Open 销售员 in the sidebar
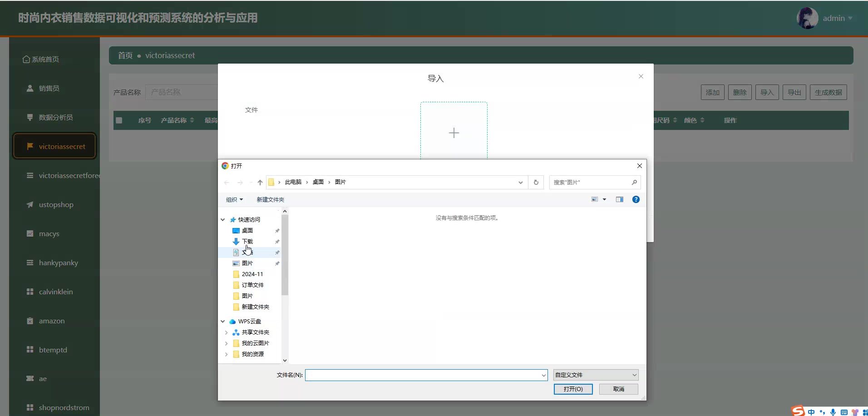This screenshot has height=416, width=868. (x=54, y=88)
